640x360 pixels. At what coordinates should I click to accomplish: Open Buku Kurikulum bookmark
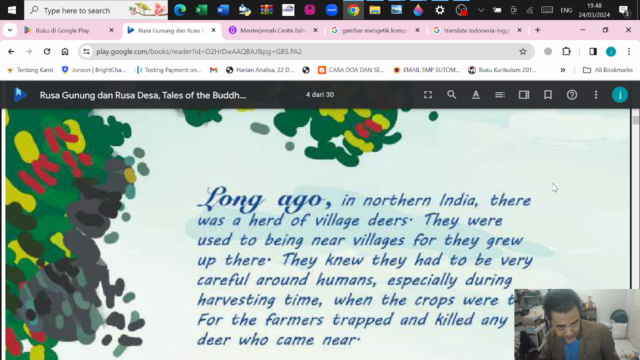(x=502, y=70)
